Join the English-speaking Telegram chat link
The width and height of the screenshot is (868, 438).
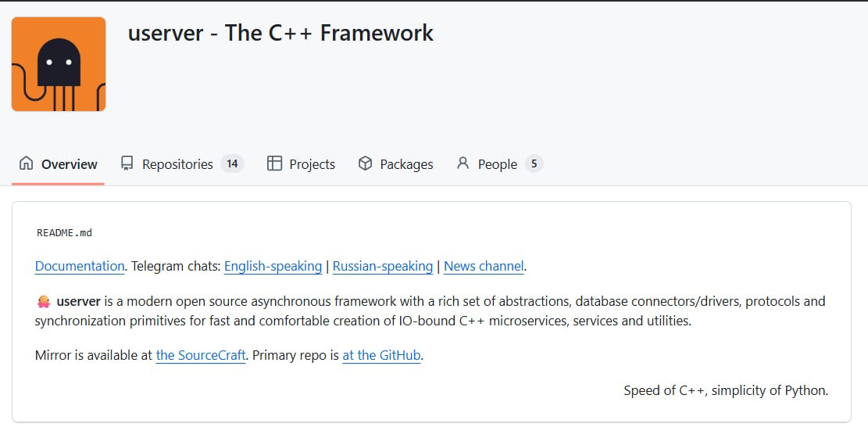click(273, 266)
